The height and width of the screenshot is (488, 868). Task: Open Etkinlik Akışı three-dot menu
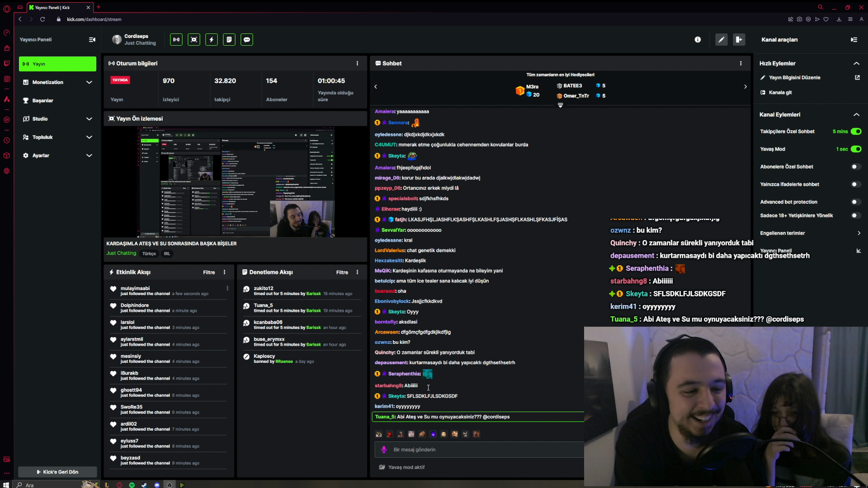point(224,272)
